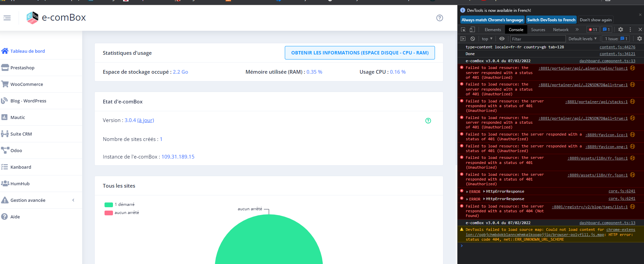Open the Default levels dropdown
Viewport: 644px width, 264px height.
[582, 39]
